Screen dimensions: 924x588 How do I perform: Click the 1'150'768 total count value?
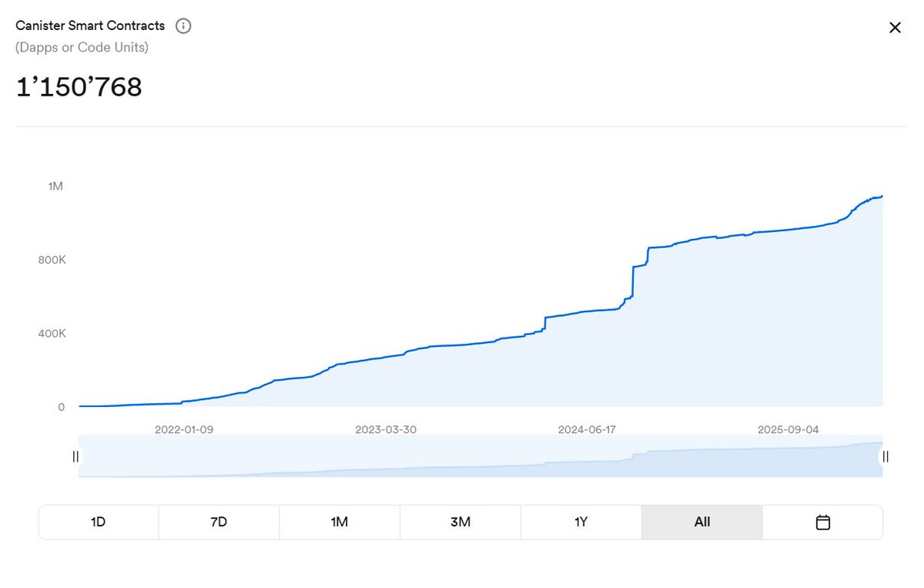[79, 87]
